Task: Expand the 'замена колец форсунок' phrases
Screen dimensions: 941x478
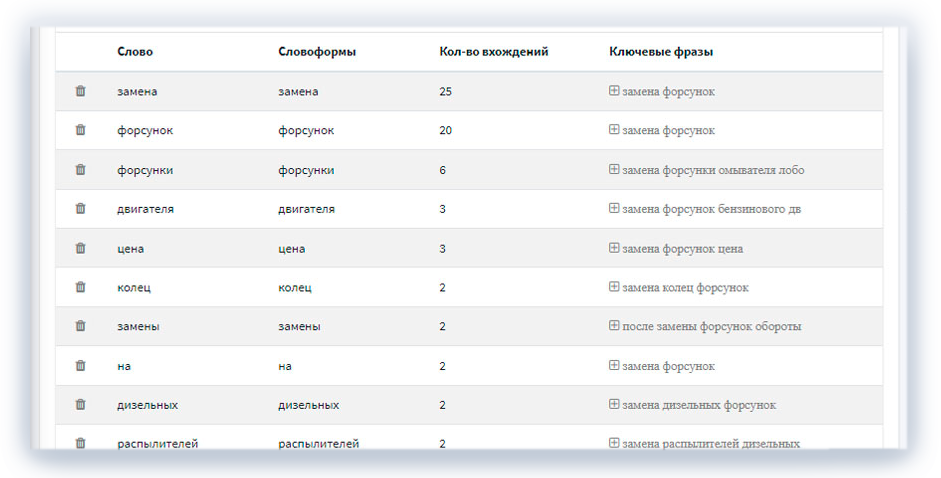Action: click(x=614, y=287)
